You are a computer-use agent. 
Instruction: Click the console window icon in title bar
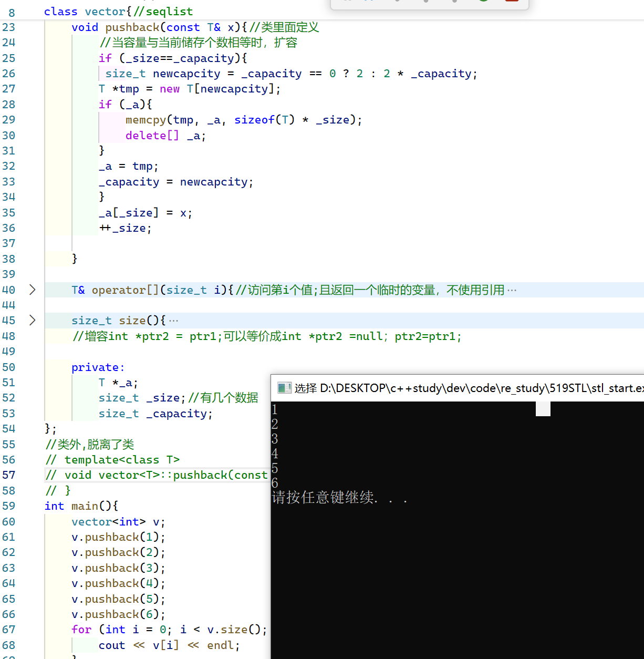point(284,388)
